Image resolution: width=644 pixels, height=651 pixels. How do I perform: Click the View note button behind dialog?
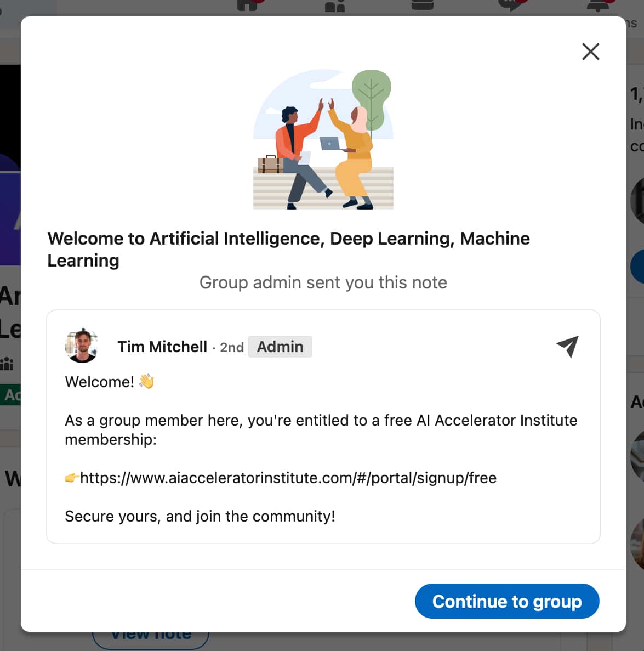coord(151,639)
